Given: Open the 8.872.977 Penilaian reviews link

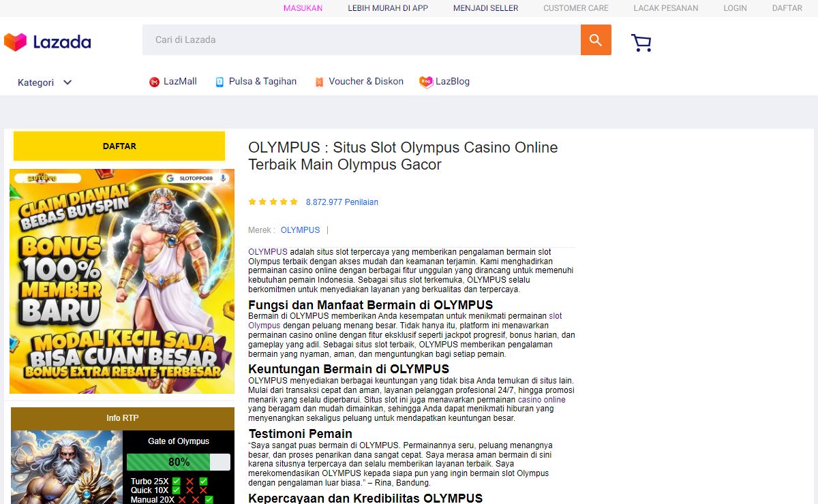Looking at the screenshot, I should [342, 202].
